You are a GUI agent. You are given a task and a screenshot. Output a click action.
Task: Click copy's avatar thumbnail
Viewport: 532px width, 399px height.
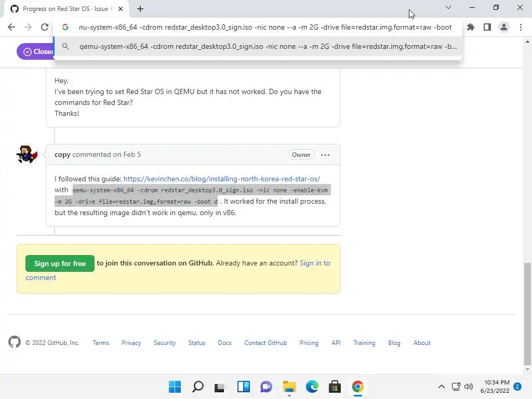27,154
